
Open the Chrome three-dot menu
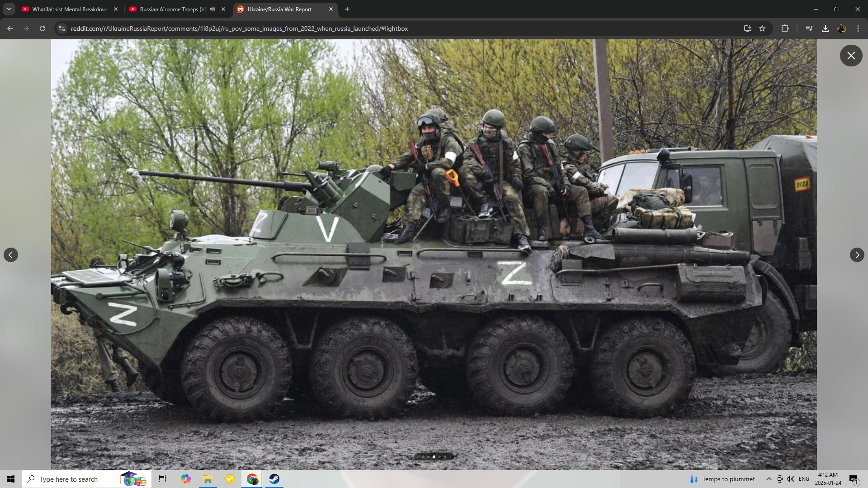pos(858,28)
